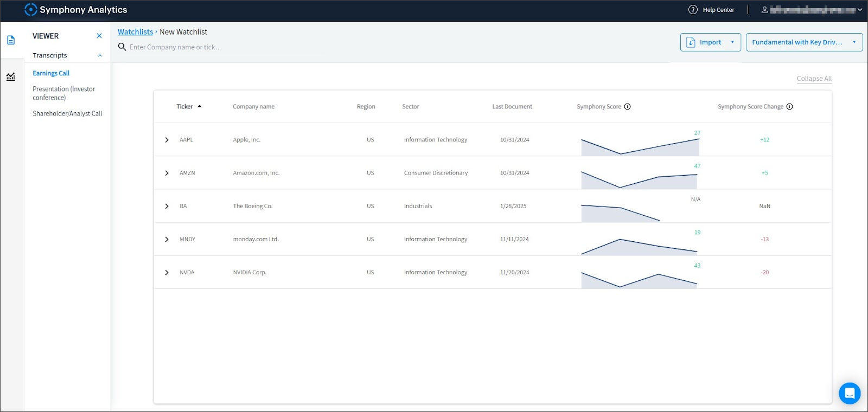Open the Fundamental with Key Drivers dropdown
Screen dimensions: 868x412
pyautogui.click(x=804, y=42)
